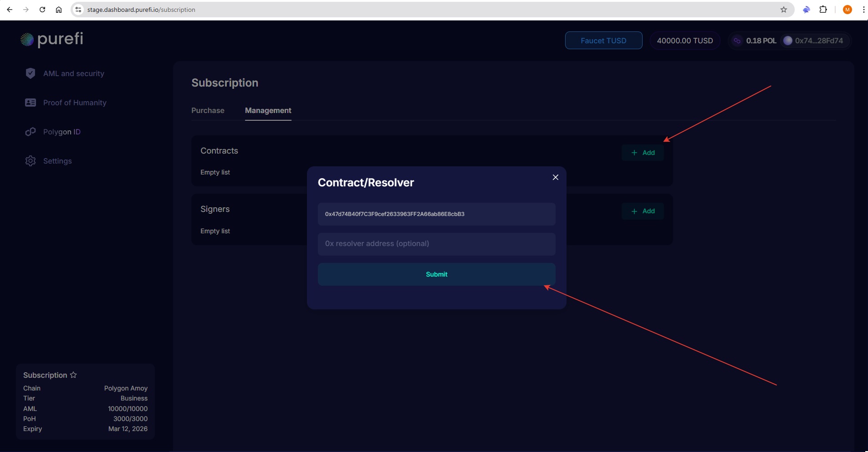
Task: Add a new contract in Contracts section
Action: 643,153
